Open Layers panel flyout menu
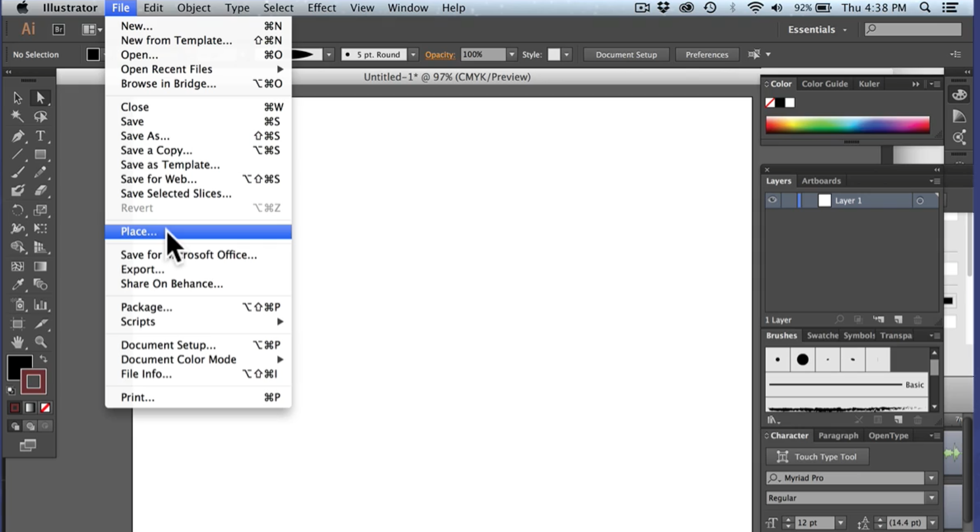Viewport: 980px width, 532px height. click(934, 181)
